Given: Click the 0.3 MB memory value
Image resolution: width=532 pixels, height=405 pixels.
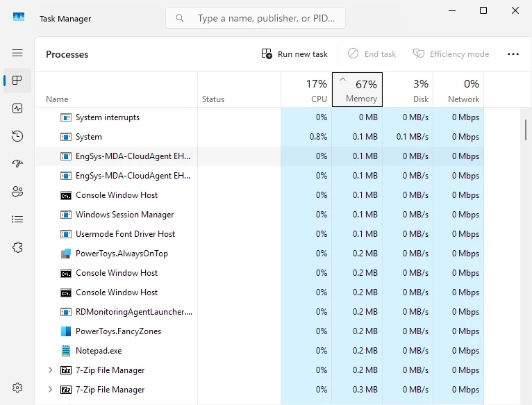Looking at the screenshot, I should click(x=365, y=390).
